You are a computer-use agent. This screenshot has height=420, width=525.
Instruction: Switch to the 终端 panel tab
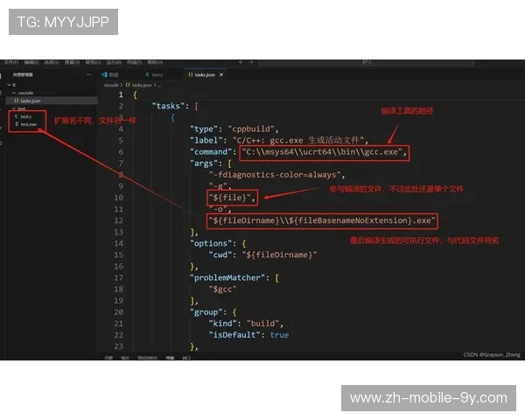click(x=169, y=357)
